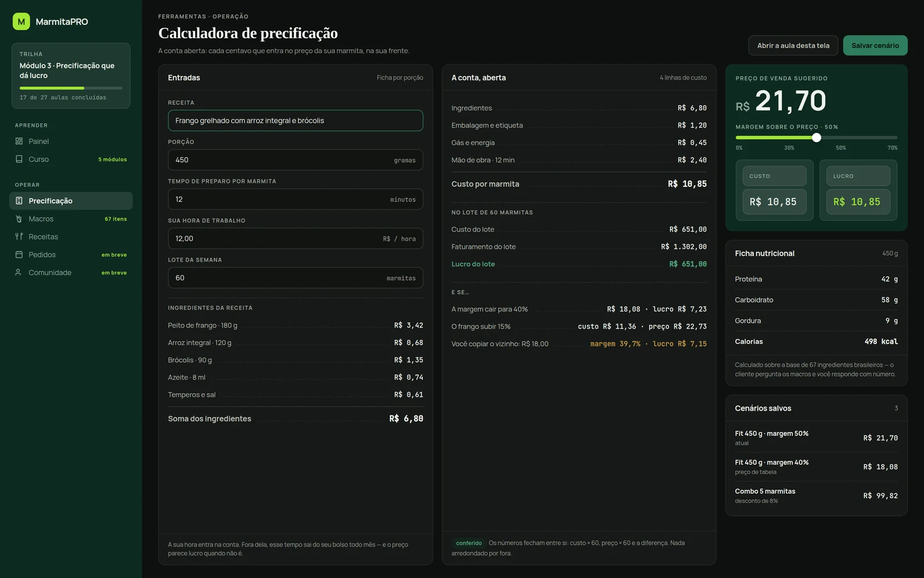Click the A margem cair para 40% line
924x578 pixels.
pyautogui.click(x=579, y=309)
